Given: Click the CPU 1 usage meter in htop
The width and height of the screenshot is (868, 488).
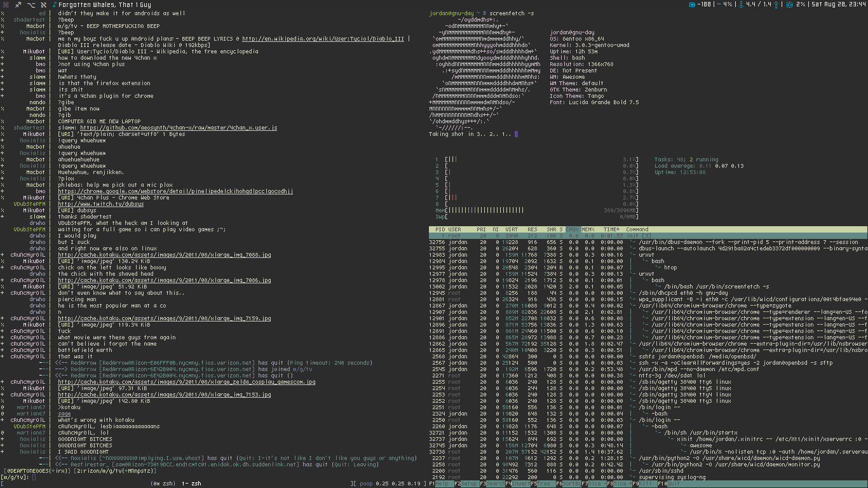Looking at the screenshot, I should [536, 159].
